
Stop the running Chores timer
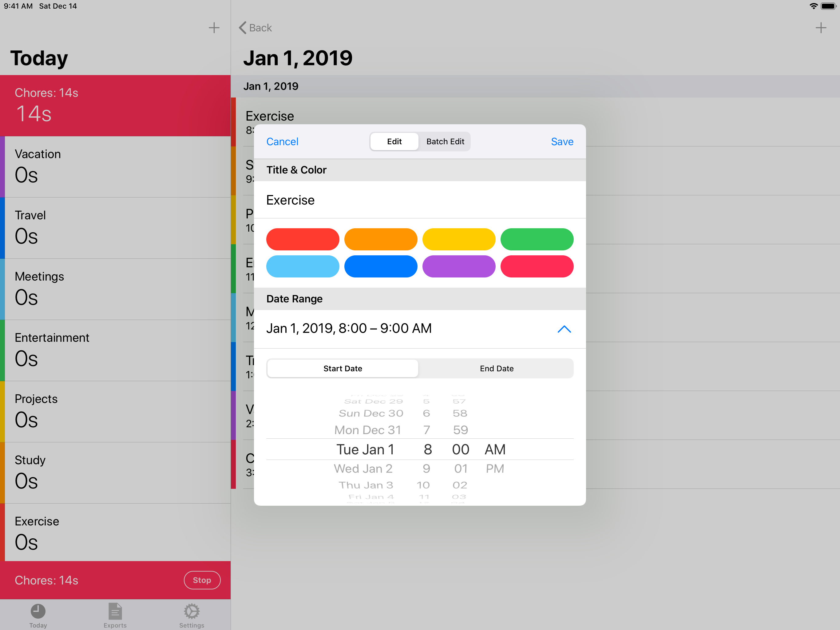202,580
